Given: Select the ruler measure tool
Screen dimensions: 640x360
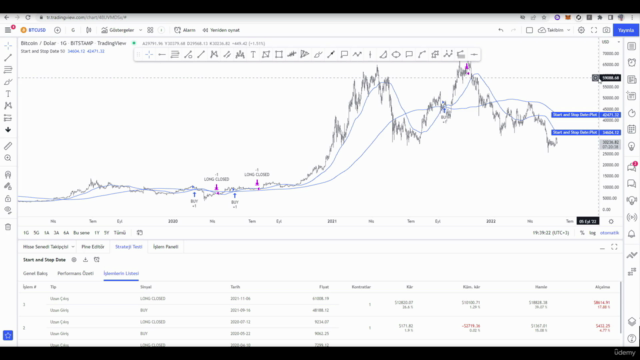Looking at the screenshot, I should tap(8, 146).
